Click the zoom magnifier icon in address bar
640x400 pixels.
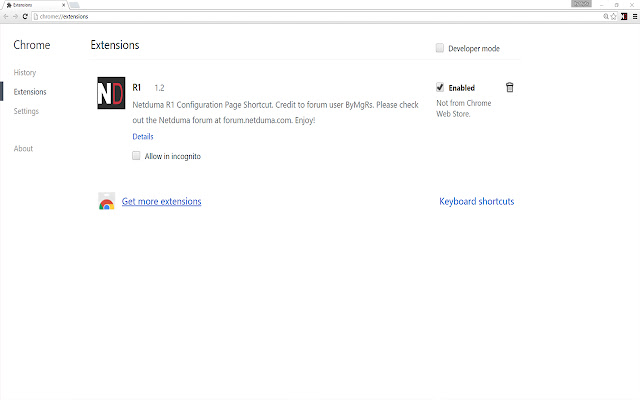[606, 16]
